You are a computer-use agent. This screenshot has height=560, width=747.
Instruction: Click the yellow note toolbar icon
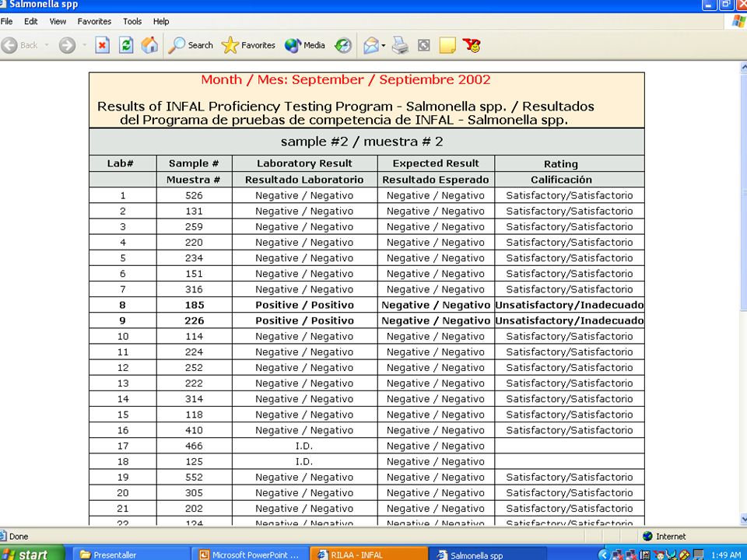pyautogui.click(x=447, y=45)
